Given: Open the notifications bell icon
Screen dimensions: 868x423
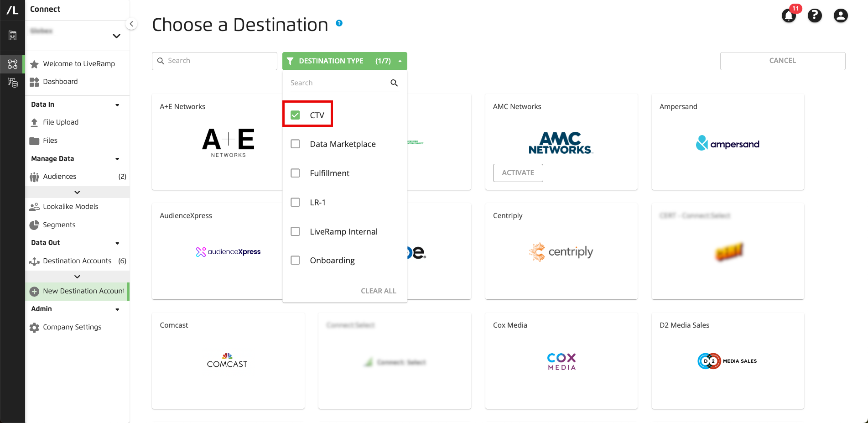Looking at the screenshot, I should (789, 16).
